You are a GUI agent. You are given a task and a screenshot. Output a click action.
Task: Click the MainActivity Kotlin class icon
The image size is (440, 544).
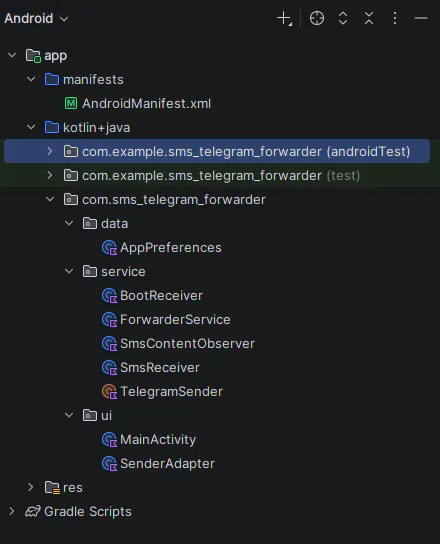[109, 440]
